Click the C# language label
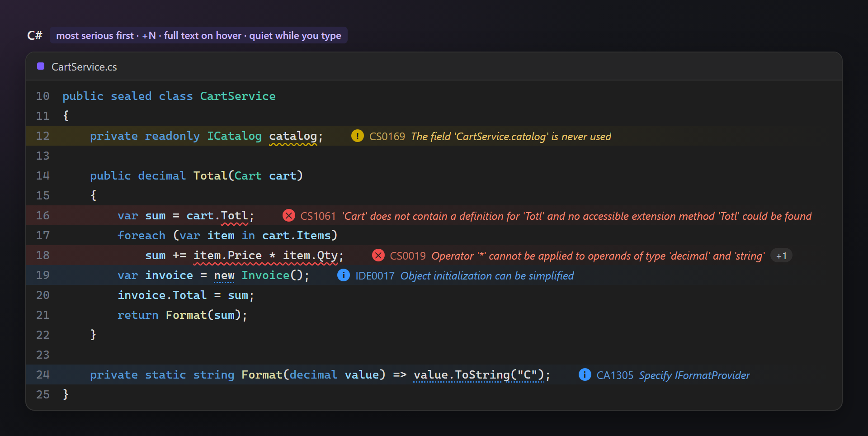The image size is (868, 436). (x=35, y=35)
